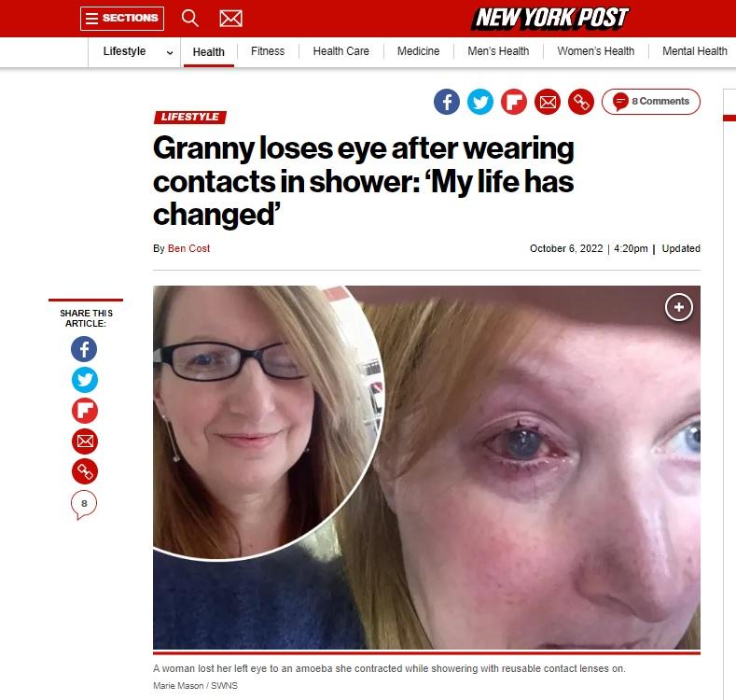Share on Twitter from top share bar

pyautogui.click(x=480, y=102)
